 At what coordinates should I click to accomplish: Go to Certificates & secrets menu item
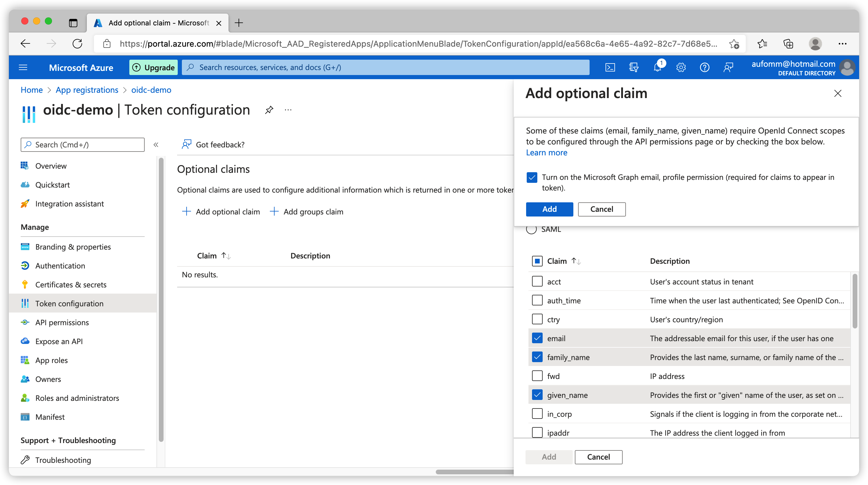click(x=71, y=284)
